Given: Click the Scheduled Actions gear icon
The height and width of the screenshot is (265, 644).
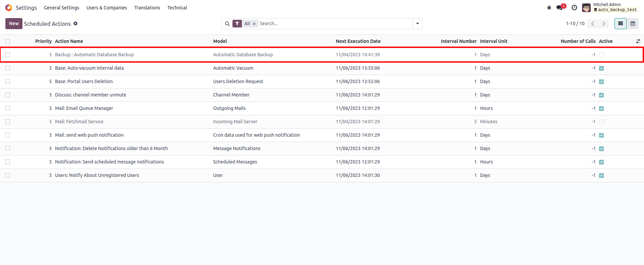Looking at the screenshot, I should [75, 23].
